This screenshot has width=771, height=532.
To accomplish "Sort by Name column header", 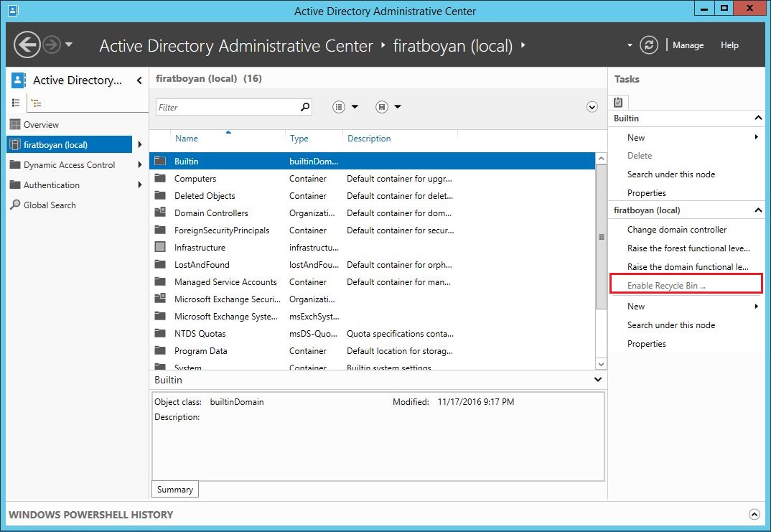I will click(187, 139).
